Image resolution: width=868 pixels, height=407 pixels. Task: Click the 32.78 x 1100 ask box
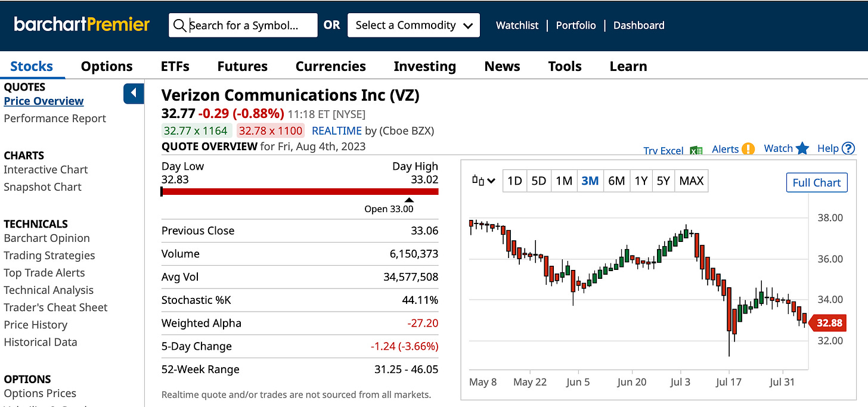[x=271, y=131]
